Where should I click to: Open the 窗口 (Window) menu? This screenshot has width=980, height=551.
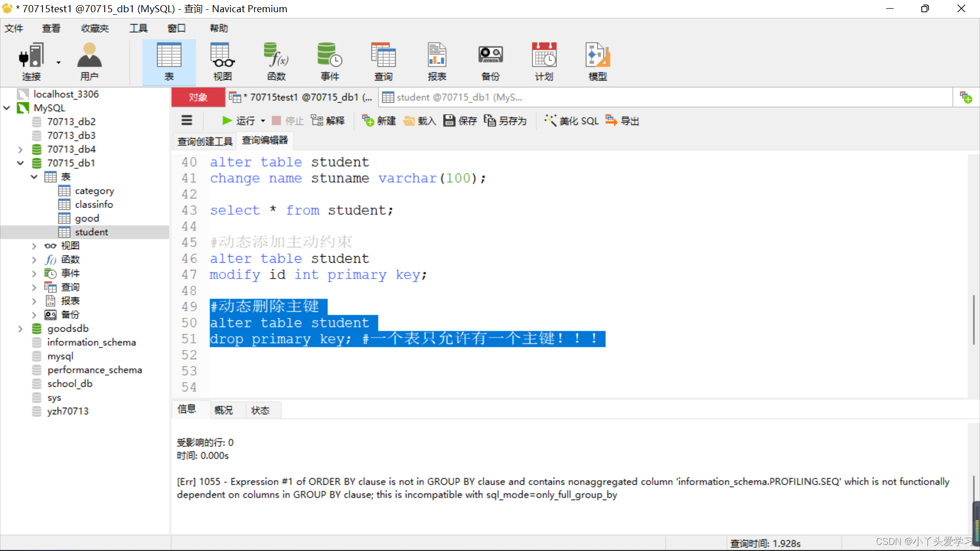(177, 28)
